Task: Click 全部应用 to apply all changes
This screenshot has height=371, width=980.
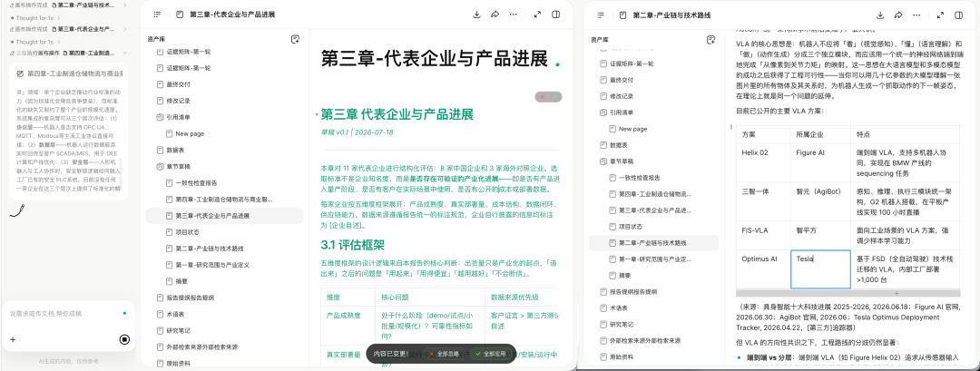Action: tap(491, 354)
